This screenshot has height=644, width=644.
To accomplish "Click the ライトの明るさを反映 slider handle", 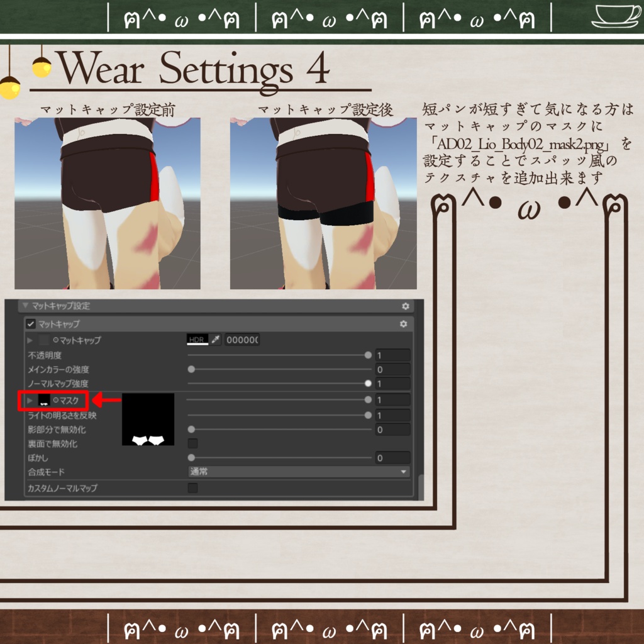I will pyautogui.click(x=368, y=415).
